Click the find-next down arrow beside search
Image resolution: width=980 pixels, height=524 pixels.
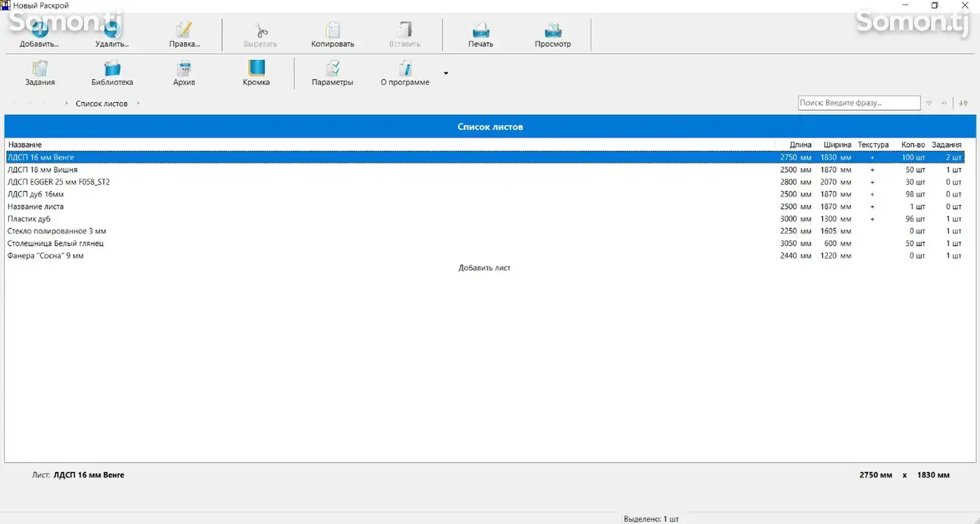click(929, 103)
